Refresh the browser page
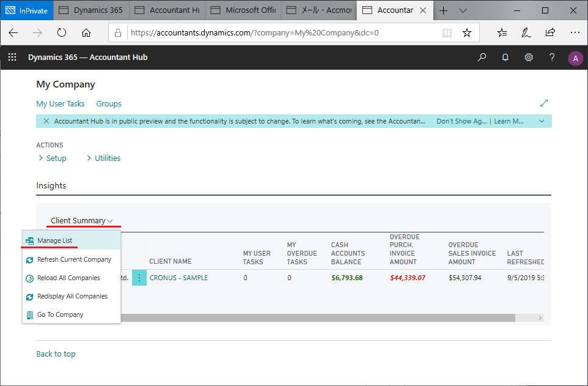This screenshot has height=386, width=588. (62, 32)
